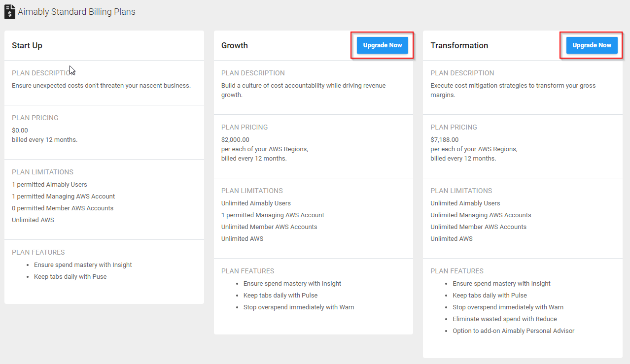Click Start Up 'billed every 12 months.' text
Viewport: 630px width, 364px height.
44,140
